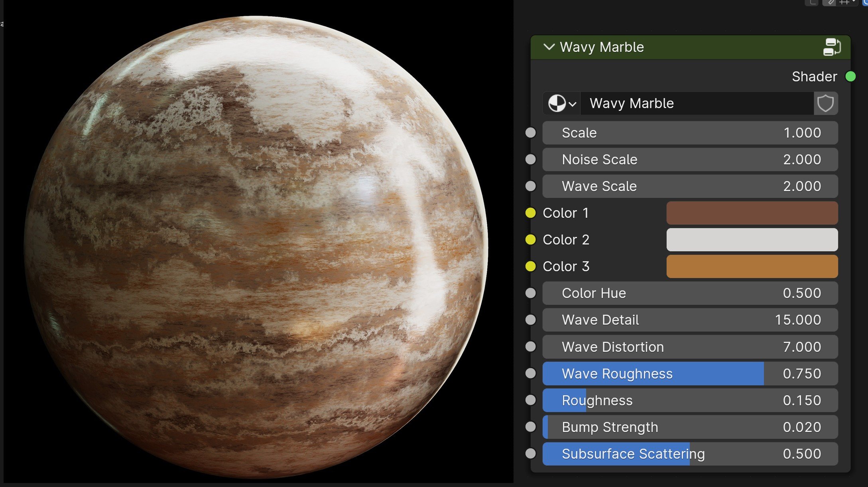Screen dimensions: 868x487
Task: Click the node group edit icon in header
Action: tap(832, 47)
